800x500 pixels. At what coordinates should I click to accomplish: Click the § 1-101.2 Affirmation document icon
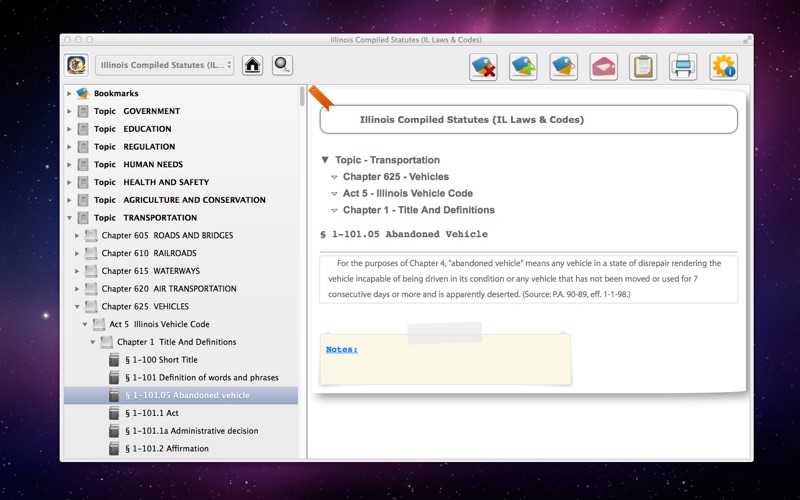[x=114, y=448]
